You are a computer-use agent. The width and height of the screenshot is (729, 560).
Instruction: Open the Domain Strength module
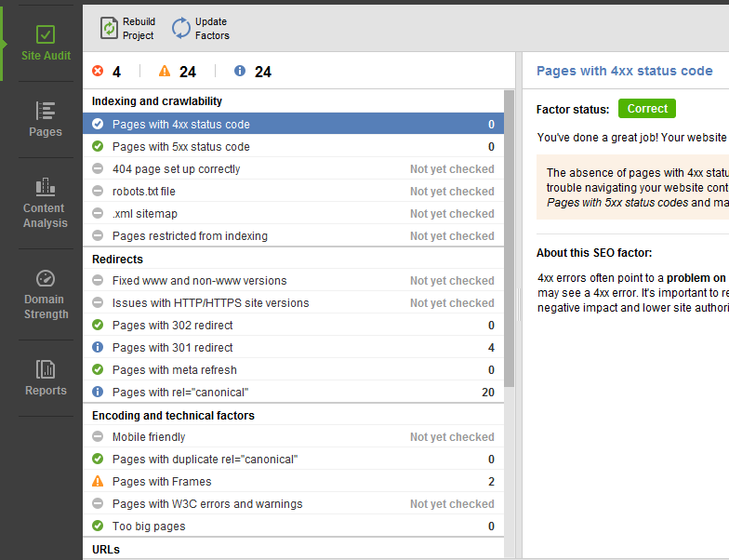click(45, 293)
